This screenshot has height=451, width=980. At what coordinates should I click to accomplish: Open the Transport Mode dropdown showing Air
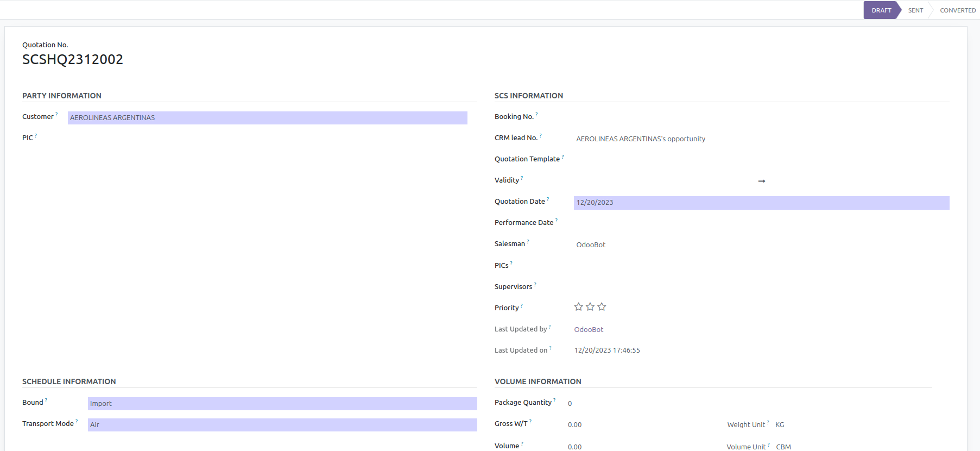[x=282, y=425]
